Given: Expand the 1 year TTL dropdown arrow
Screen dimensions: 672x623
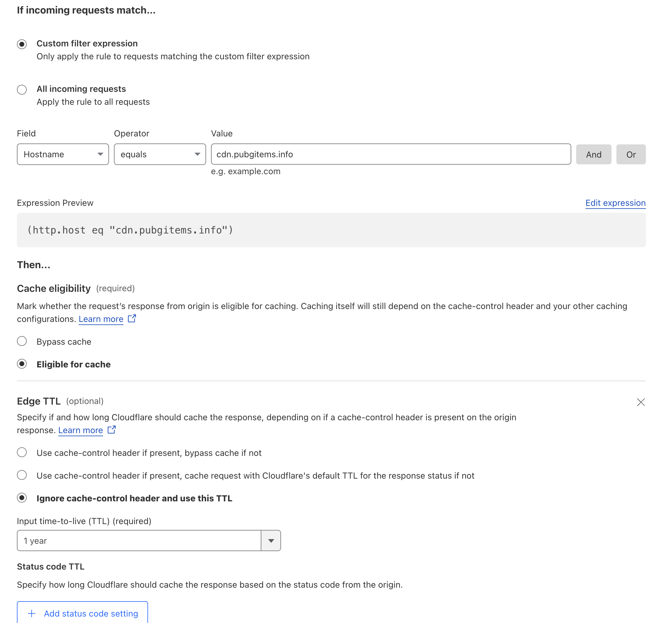Looking at the screenshot, I should (x=271, y=541).
